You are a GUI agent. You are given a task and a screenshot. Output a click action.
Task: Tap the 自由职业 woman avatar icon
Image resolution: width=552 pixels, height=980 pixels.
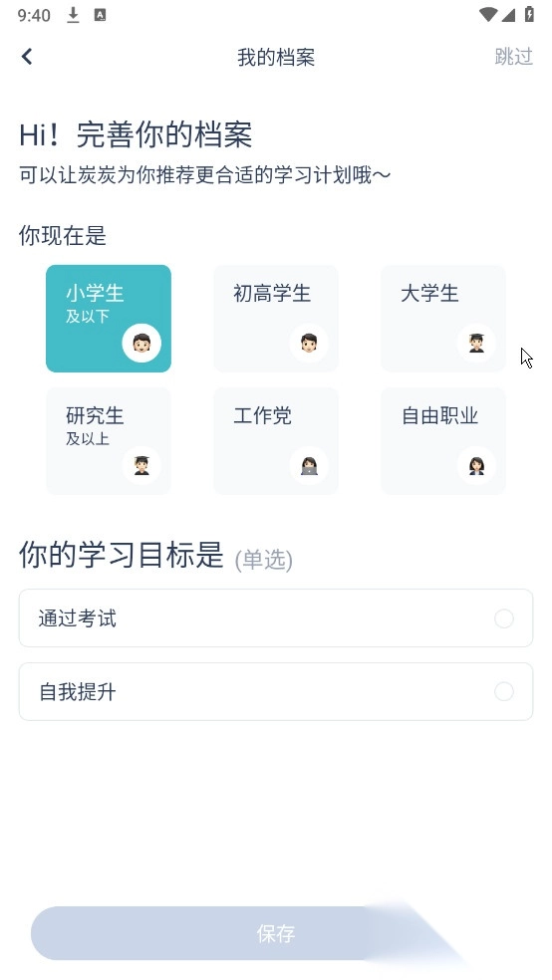pyautogui.click(x=476, y=466)
